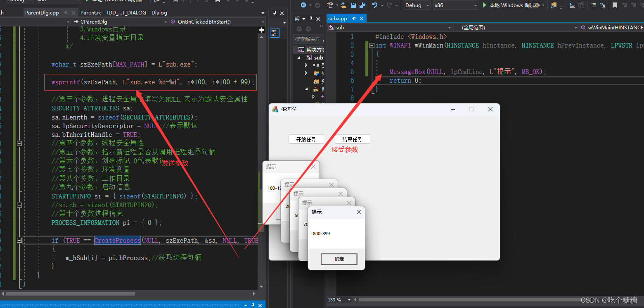Save the current file with single floppy icon

click(x=353, y=5)
